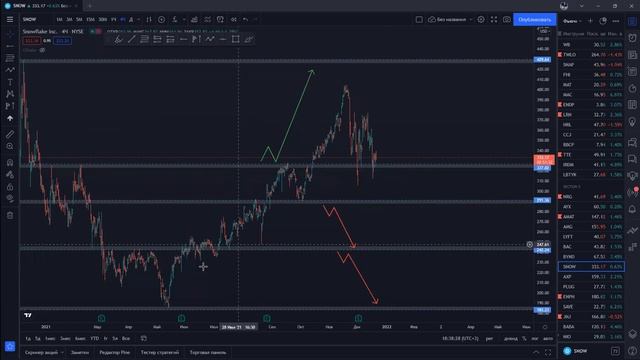
Task: Open the Скринер акций tab
Action: 41,352
